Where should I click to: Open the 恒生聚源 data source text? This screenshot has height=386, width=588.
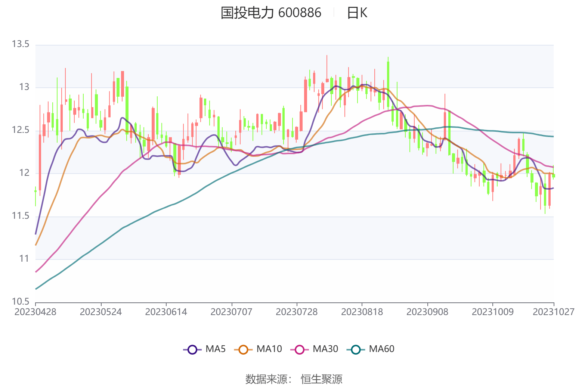coord(322,379)
